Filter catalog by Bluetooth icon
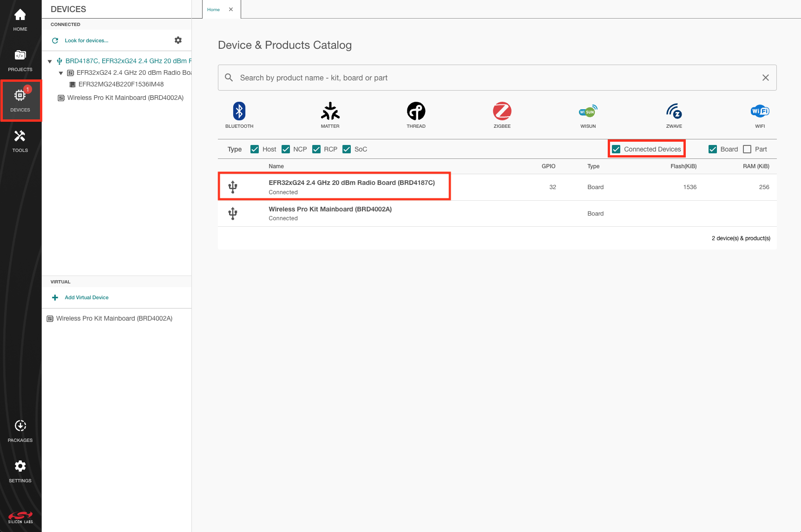Viewport: 801px width, 532px height. click(x=239, y=112)
